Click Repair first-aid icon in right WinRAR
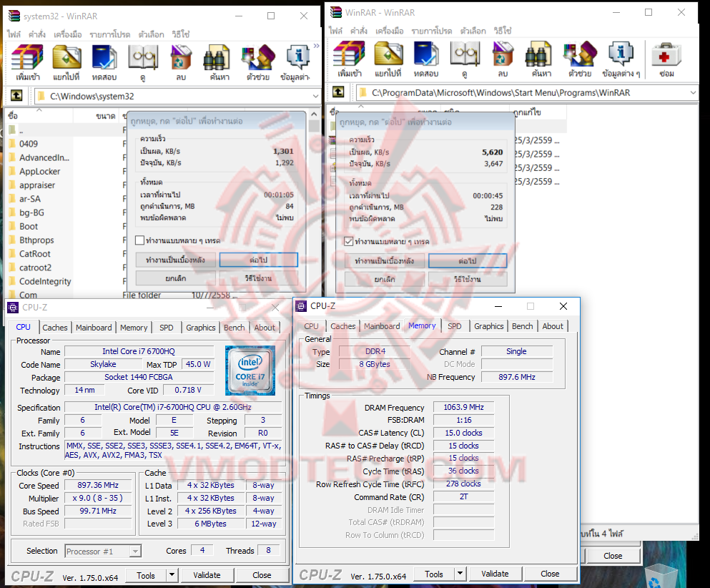The image size is (710, 588). coord(666,59)
